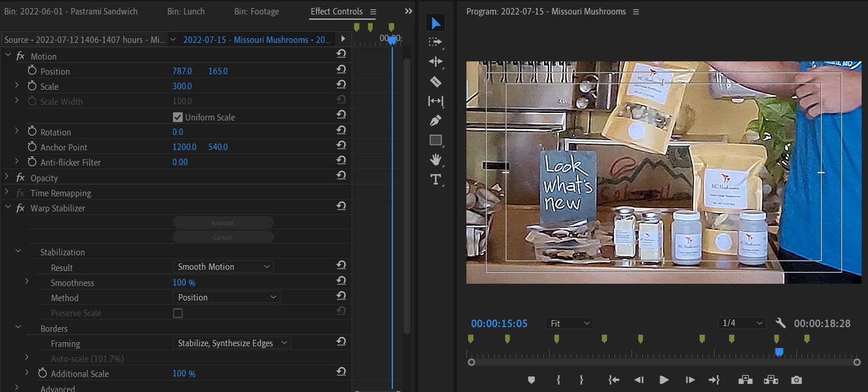Select the Rectangle tool
The image size is (868, 392).
point(436,140)
